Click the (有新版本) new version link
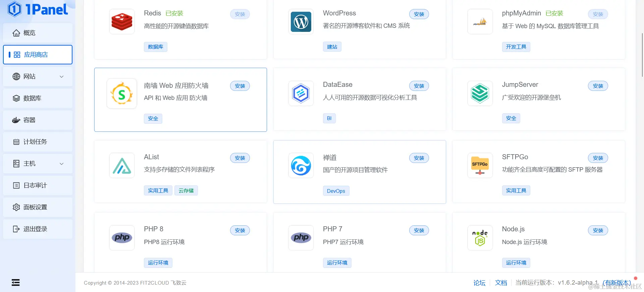 click(617, 283)
